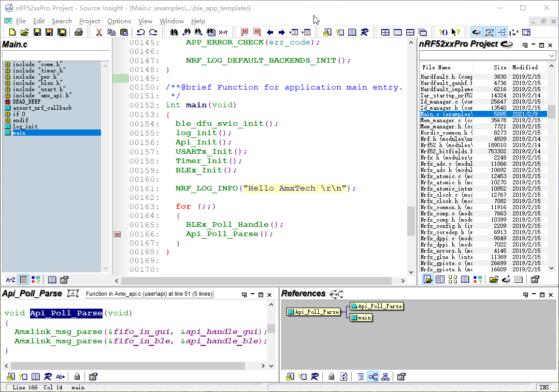This screenshot has height=392, width=559.
Task: Click the Go Back blue arrow
Action: (x=270, y=32)
